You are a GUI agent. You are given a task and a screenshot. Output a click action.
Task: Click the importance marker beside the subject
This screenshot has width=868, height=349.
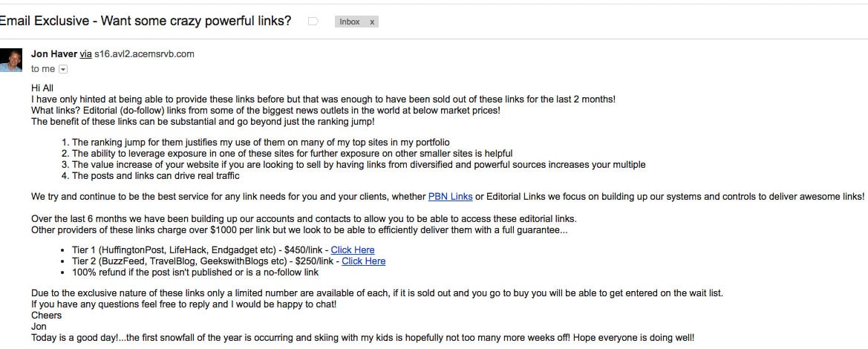(313, 22)
